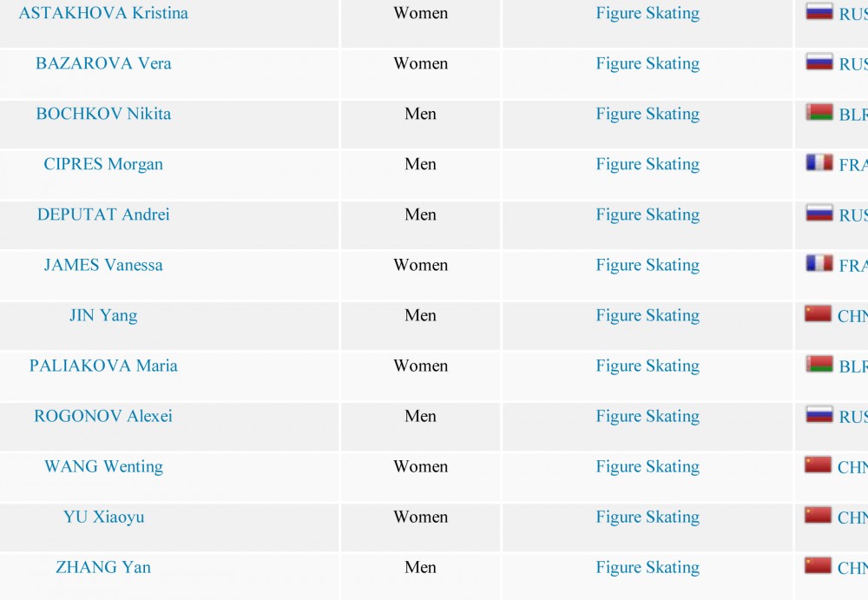This screenshot has height=600, width=868.
Task: Click the Russian flag icon beside ASTAKHOVA Kristina
Action: pos(819,11)
